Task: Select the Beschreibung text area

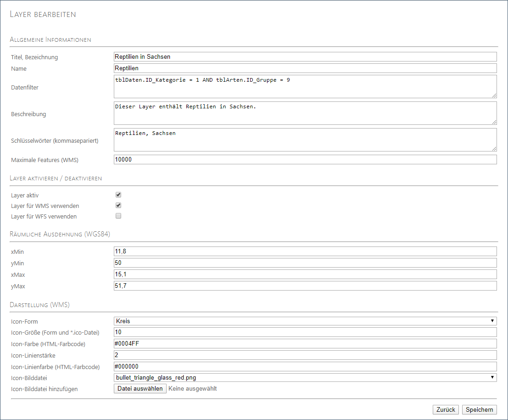Action: [x=305, y=113]
